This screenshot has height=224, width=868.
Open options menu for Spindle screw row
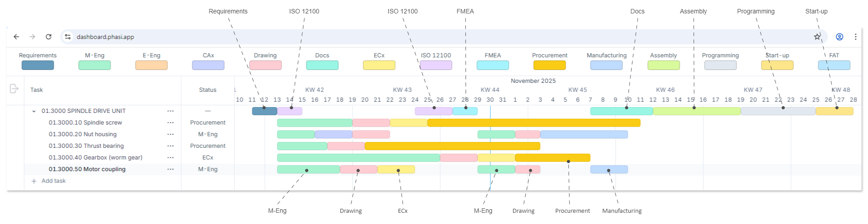(x=170, y=123)
